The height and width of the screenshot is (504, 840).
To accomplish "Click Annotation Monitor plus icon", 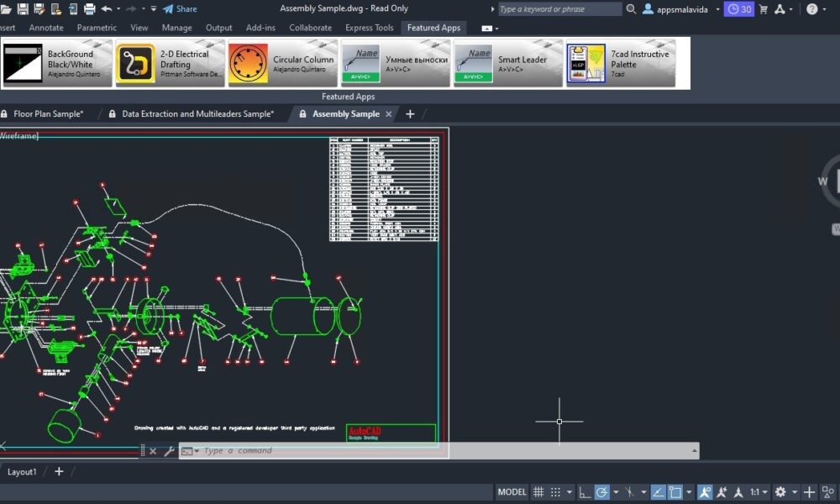I will click(809, 491).
